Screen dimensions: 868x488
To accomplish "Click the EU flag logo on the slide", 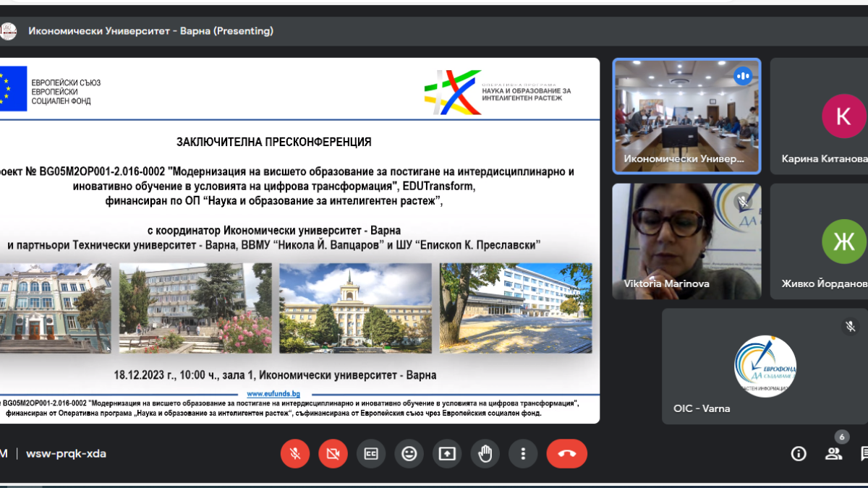I will point(13,88).
